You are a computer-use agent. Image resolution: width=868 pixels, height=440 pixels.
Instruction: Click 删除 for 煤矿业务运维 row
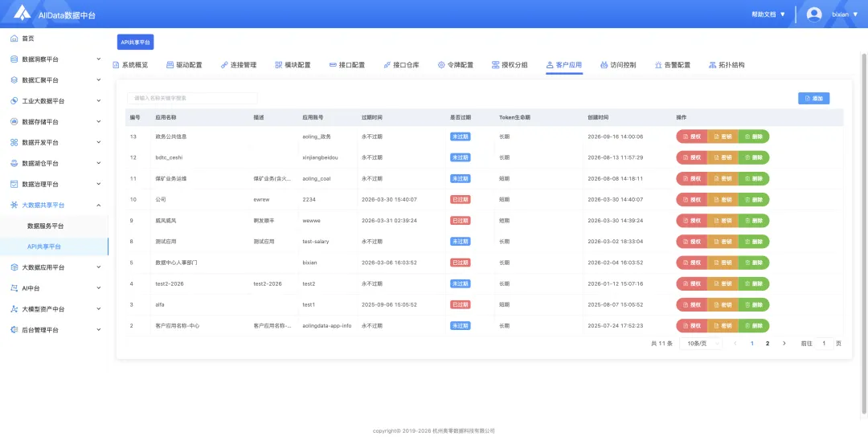754,178
